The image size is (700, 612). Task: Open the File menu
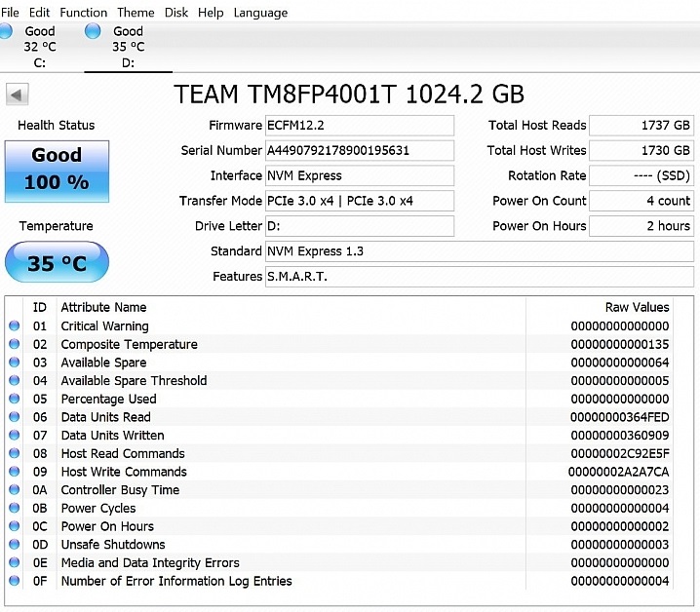[10, 13]
